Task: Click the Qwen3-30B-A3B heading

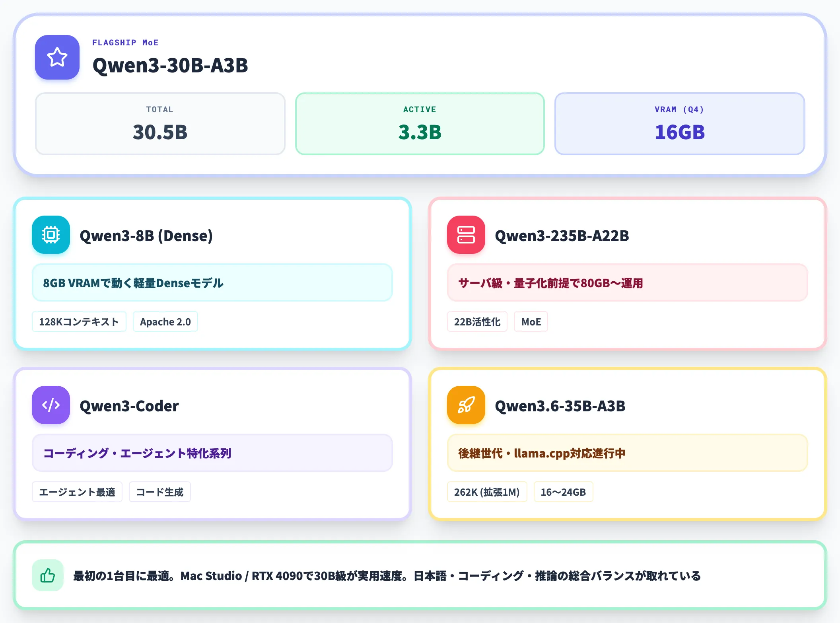Action: coord(170,65)
